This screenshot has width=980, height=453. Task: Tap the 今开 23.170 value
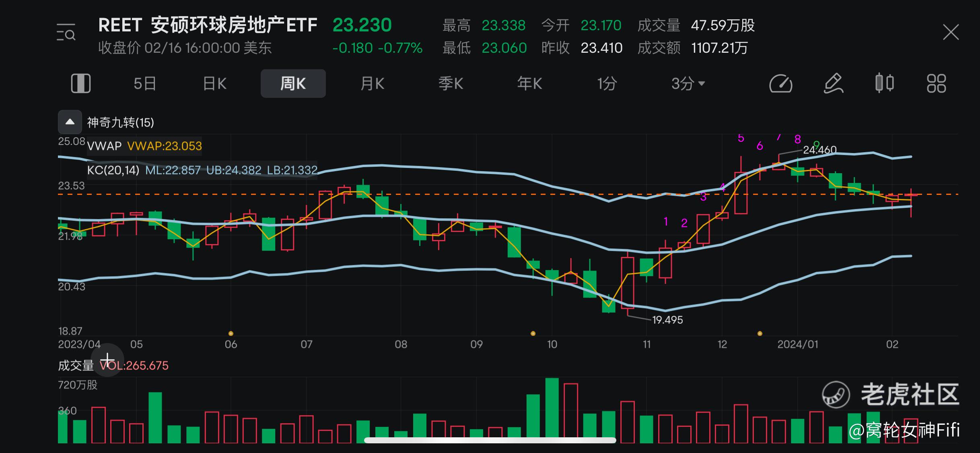click(x=601, y=25)
